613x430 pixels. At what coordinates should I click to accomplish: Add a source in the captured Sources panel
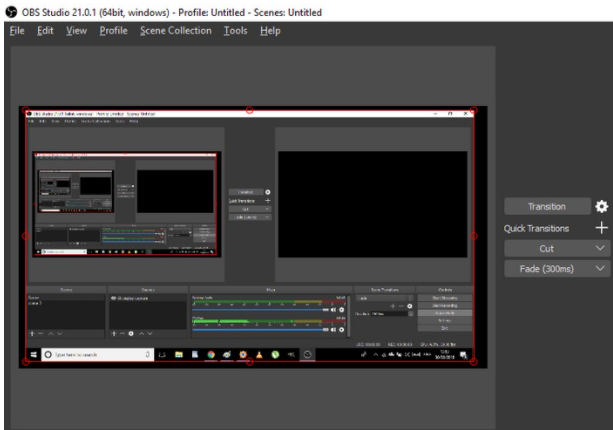coord(114,333)
